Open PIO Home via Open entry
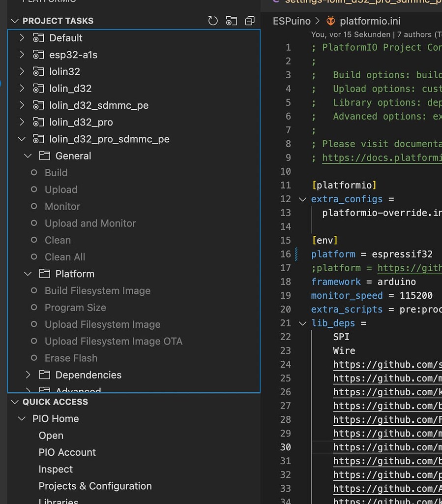 pos(51,436)
